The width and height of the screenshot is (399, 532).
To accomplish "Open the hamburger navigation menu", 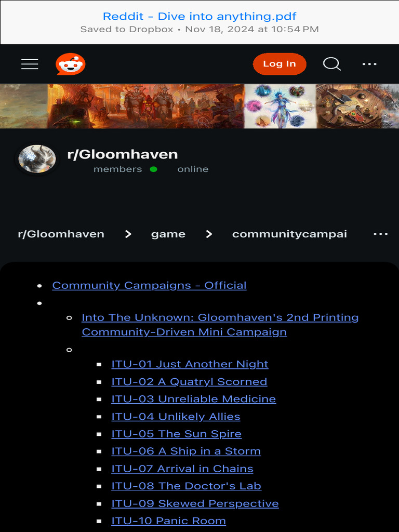I will pyautogui.click(x=30, y=64).
